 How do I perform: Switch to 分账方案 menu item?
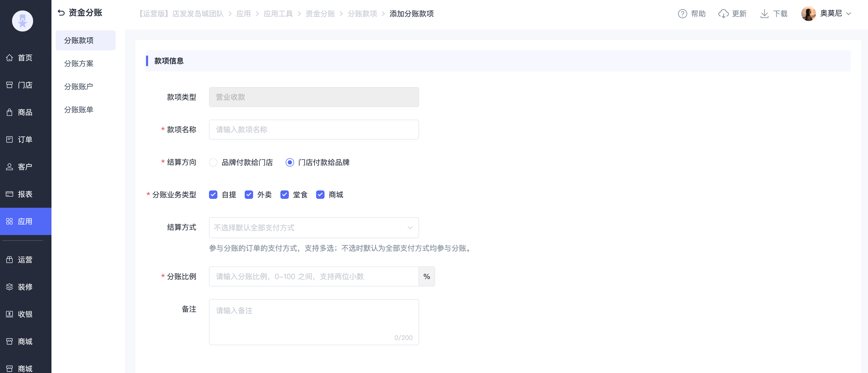[79, 63]
